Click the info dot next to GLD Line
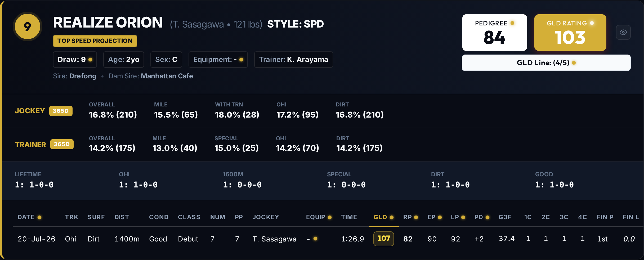Image resolution: width=644 pixels, height=260 pixels. 574,63
